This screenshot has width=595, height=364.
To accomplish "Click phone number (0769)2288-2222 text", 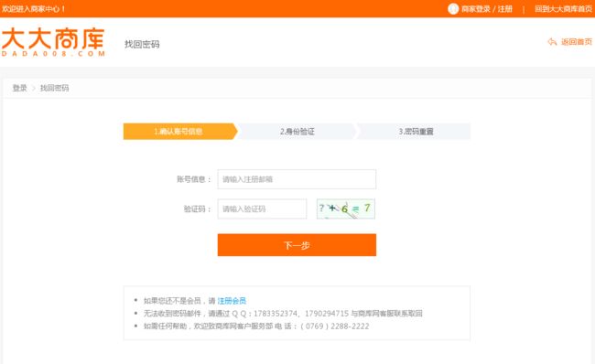I will coord(335,327).
